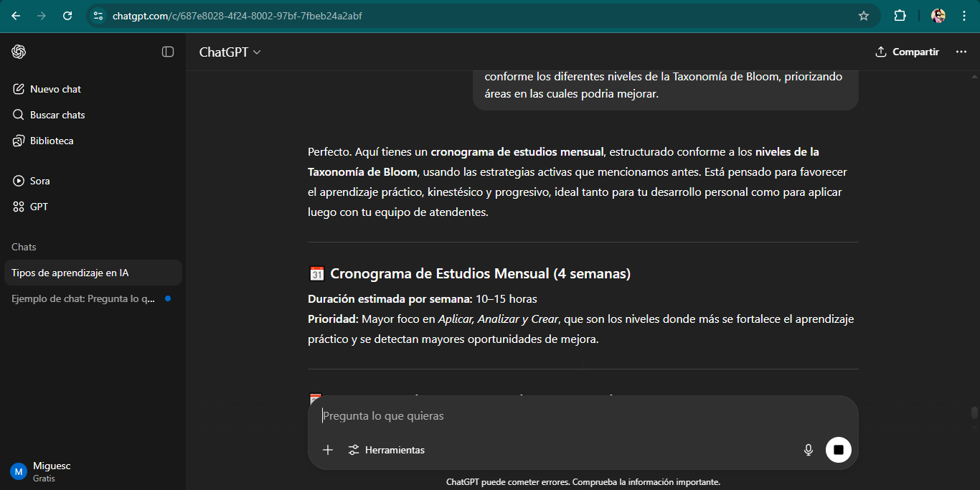Click the plus attach button
The width and height of the screenshot is (980, 490).
point(328,450)
